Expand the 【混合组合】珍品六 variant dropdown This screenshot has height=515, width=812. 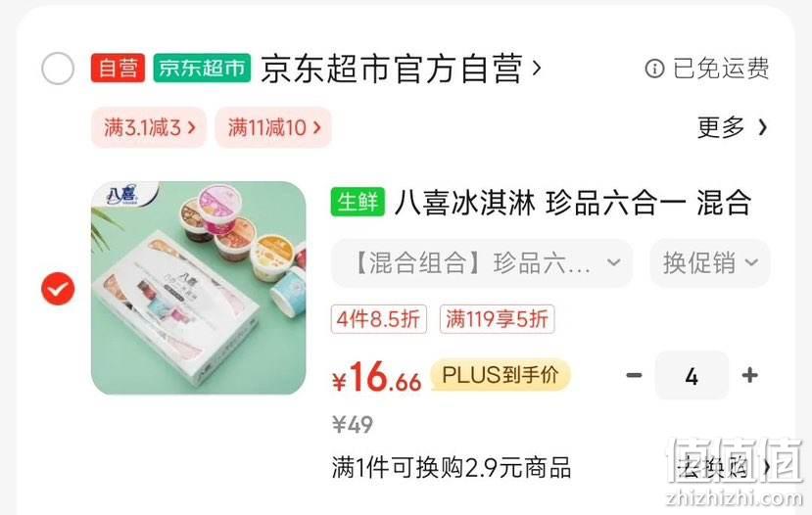tap(482, 263)
